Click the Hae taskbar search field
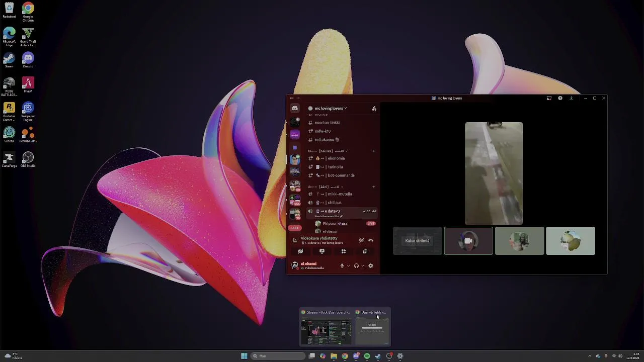Viewport: 644px width, 362px height. pyautogui.click(x=278, y=356)
